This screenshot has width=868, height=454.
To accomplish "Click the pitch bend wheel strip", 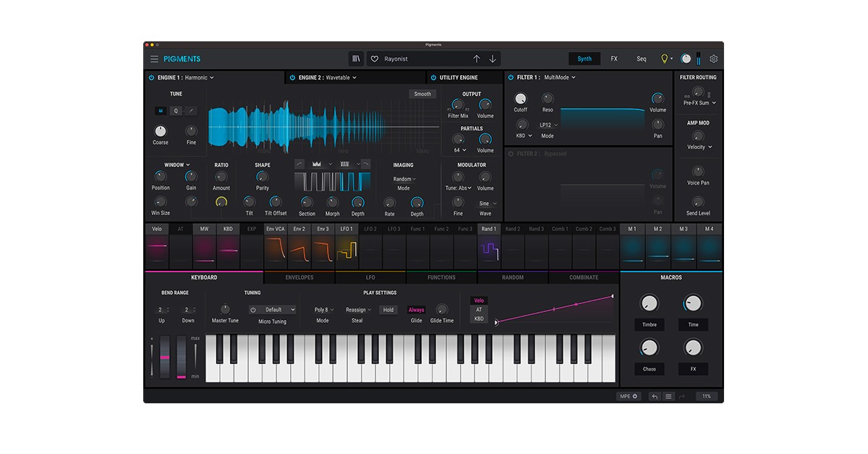I will click(x=164, y=357).
